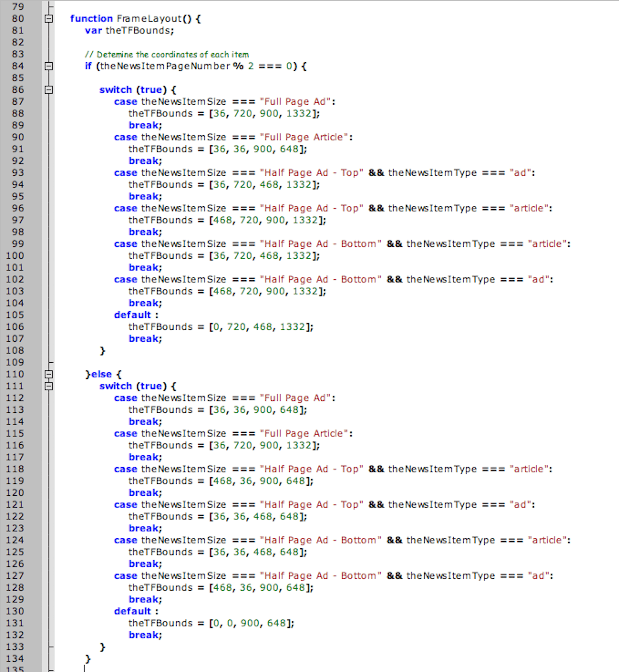Image resolution: width=619 pixels, height=672 pixels.
Task: Click the closing brace on line 108
Action: pos(102,351)
